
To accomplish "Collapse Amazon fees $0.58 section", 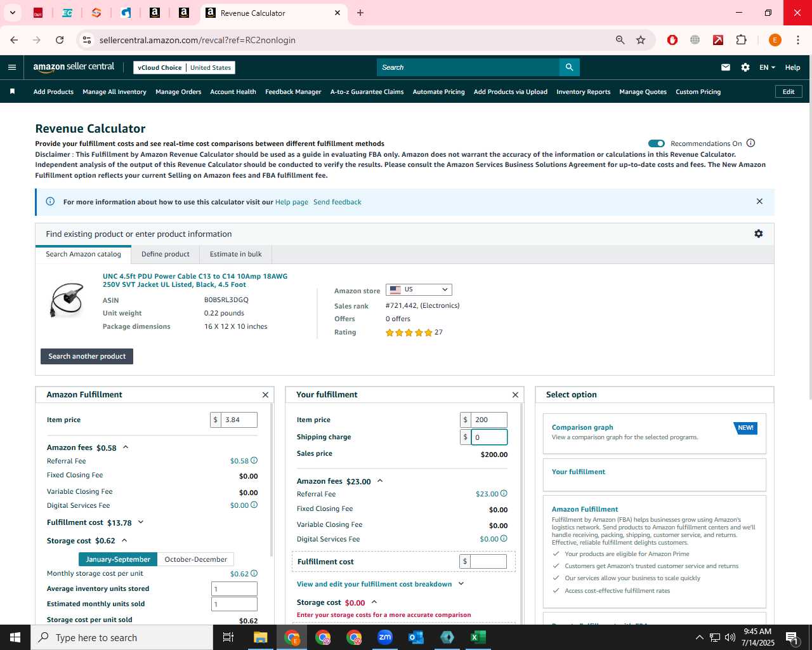I will [x=126, y=448].
